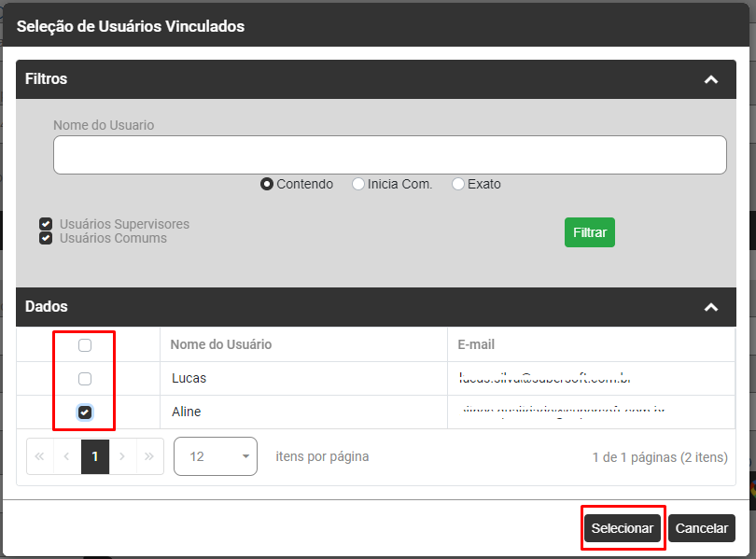Click the '1 de 1 páginas (2 itens)' text
Screen dimensions: 756x559
point(660,457)
